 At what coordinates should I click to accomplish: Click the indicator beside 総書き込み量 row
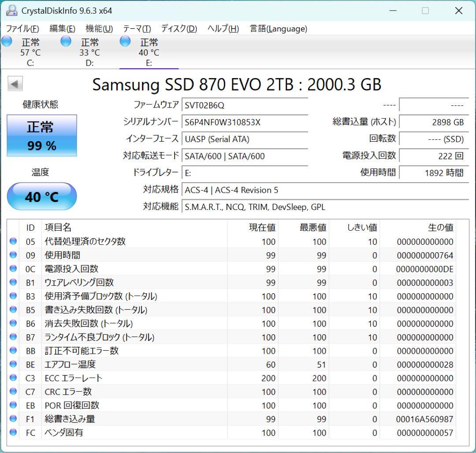[13, 419]
